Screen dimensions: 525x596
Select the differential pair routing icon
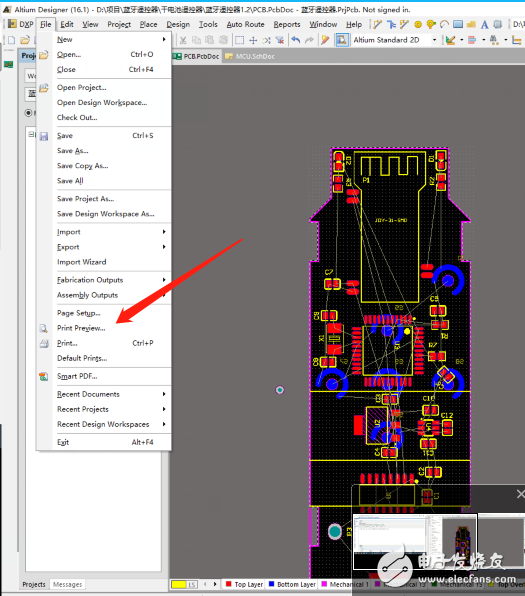[x=391, y=24]
